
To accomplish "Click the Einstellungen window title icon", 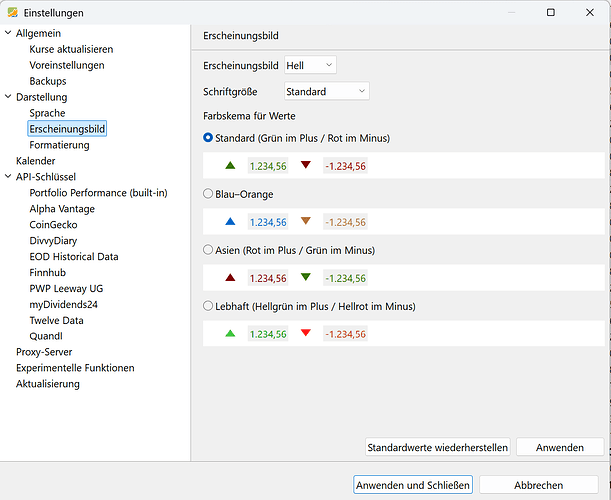I will click(x=11, y=13).
